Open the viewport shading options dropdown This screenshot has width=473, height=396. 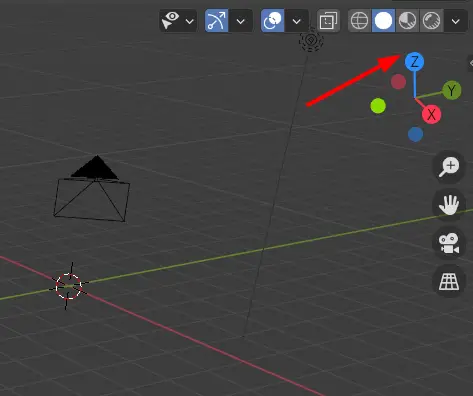tap(456, 21)
